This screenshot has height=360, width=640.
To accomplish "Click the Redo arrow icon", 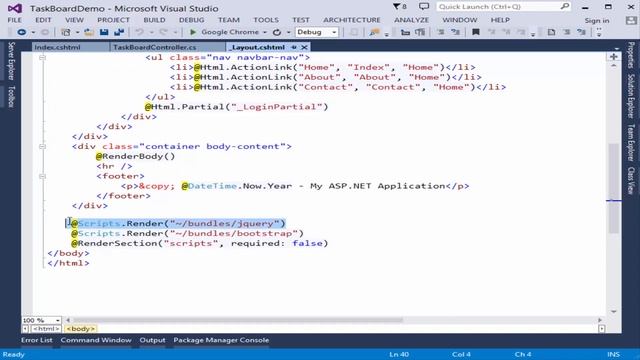I will pyautogui.click(x=164, y=32).
